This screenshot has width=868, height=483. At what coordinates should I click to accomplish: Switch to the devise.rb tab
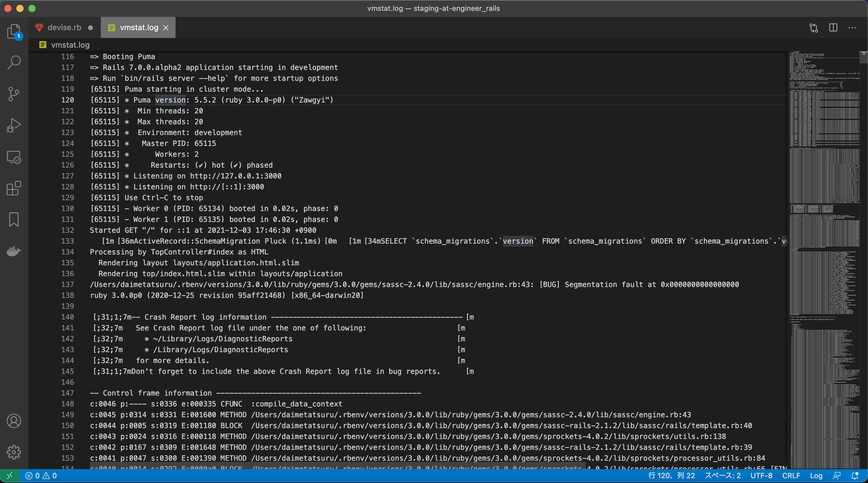point(64,28)
